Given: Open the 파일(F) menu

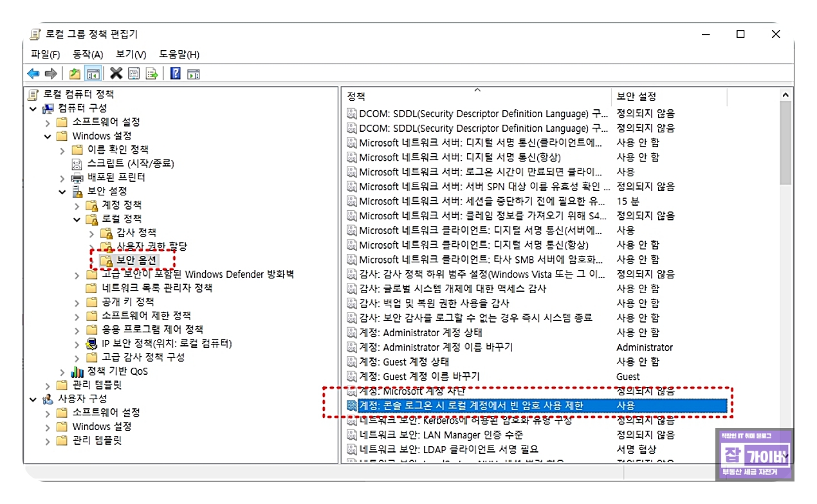Looking at the screenshot, I should [44, 55].
